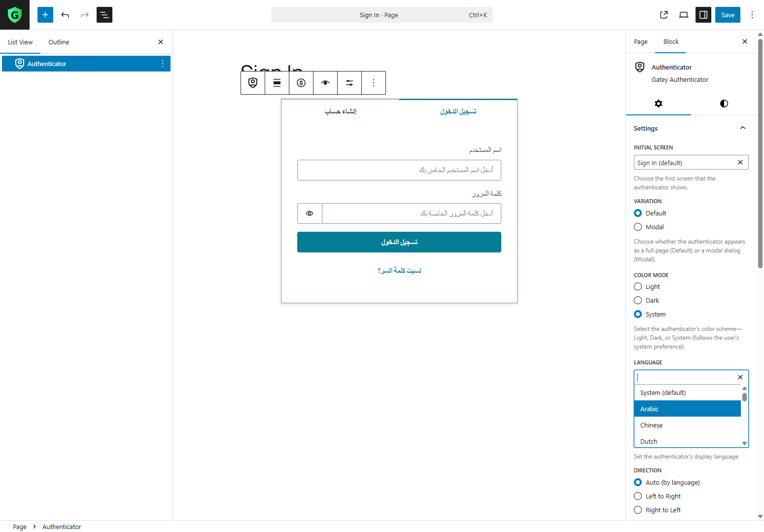The height and width of the screenshot is (532, 764).
Task: Click the teal Arabic sign-in button
Action: pos(399,242)
